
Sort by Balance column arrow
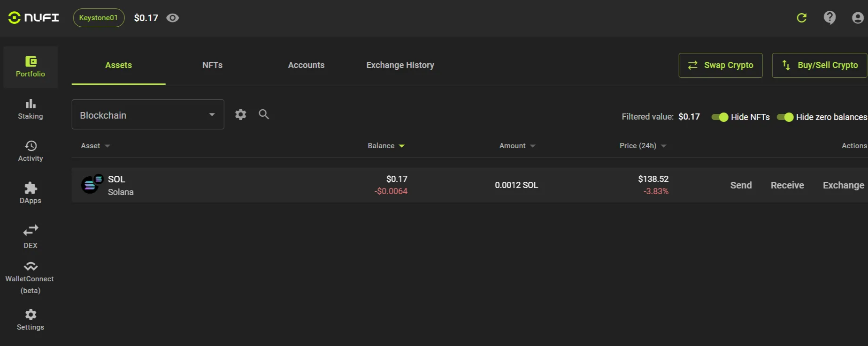point(401,146)
